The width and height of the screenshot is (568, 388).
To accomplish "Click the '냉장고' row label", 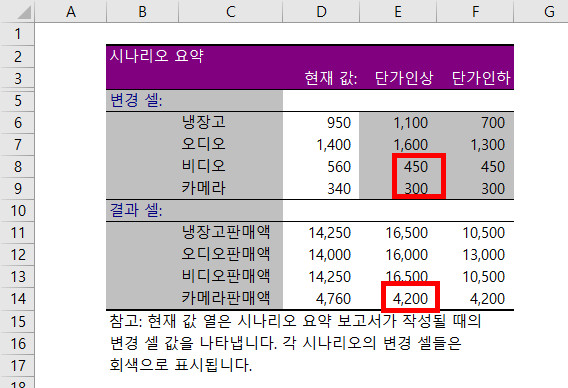I will (x=204, y=122).
